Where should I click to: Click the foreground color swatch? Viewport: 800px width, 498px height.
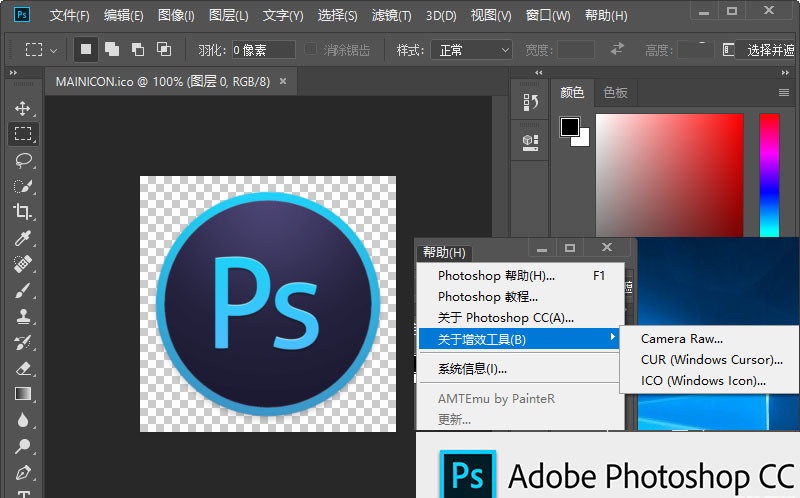coord(569,127)
